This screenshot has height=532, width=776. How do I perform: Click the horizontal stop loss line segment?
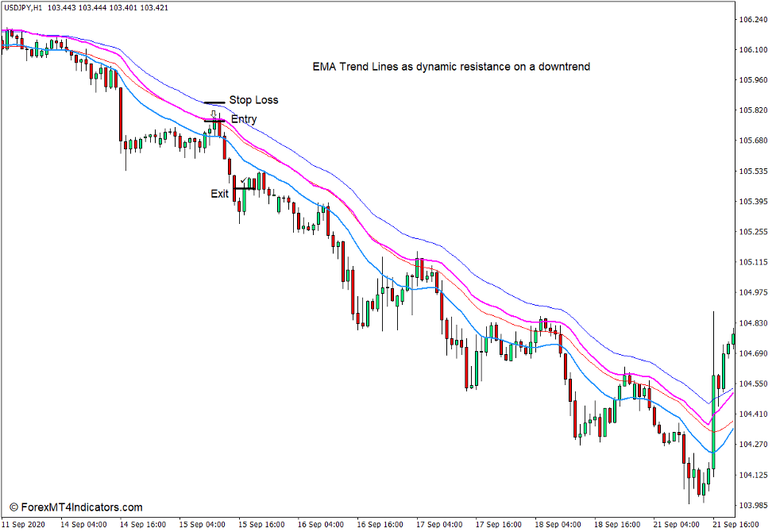(214, 102)
